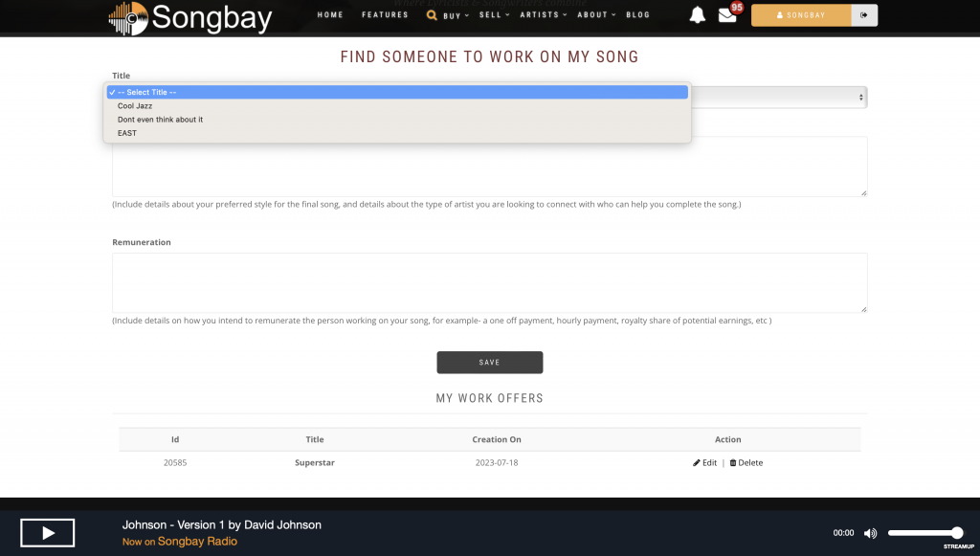Play the radio track

(x=48, y=533)
